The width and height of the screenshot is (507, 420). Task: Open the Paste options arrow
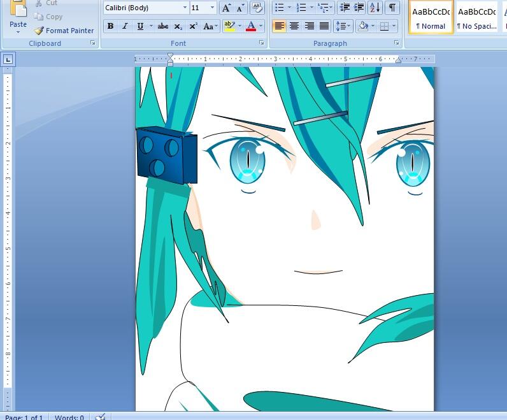pos(18,32)
